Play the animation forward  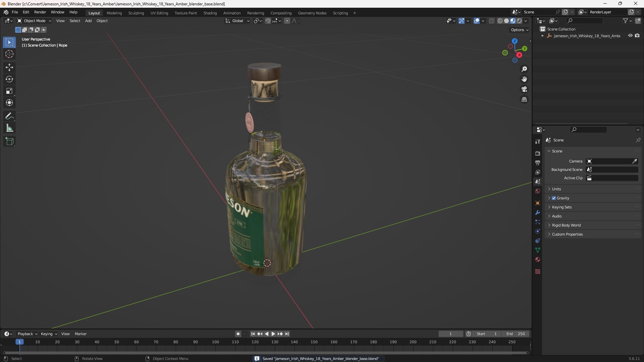coord(273,334)
